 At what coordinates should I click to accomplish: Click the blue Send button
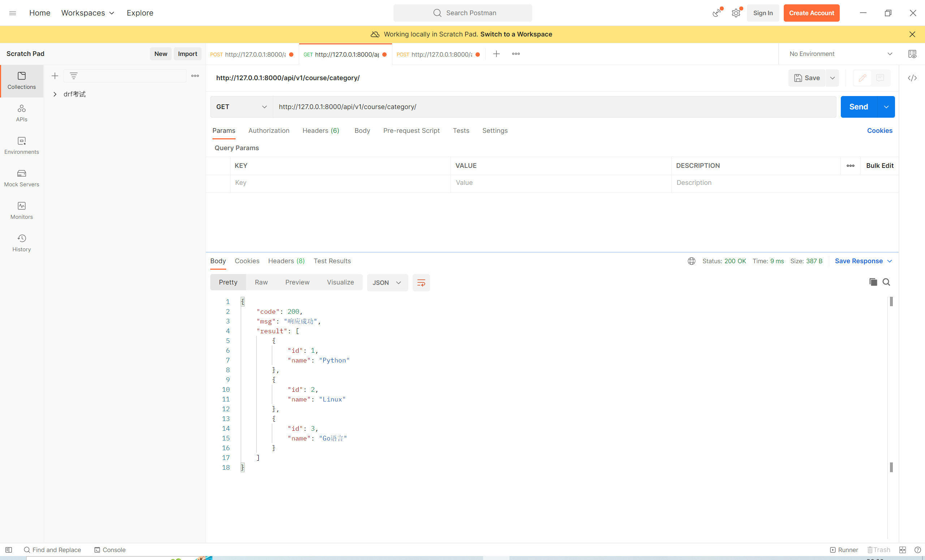(x=858, y=107)
